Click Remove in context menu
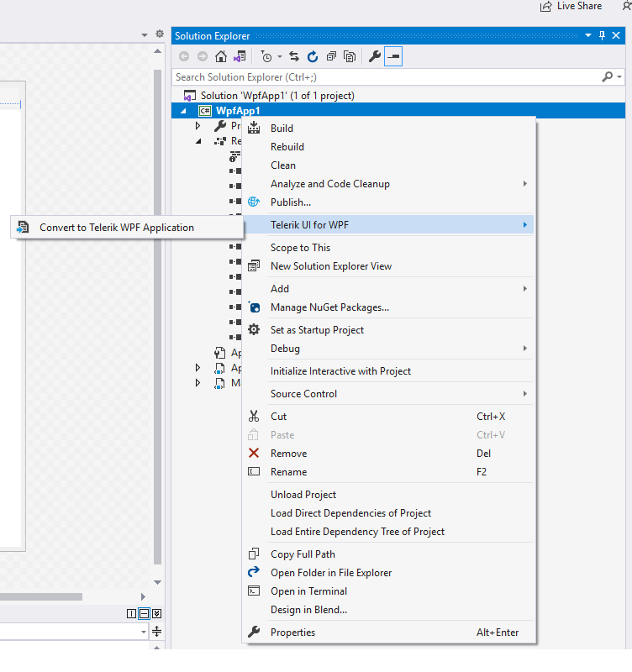 (x=387, y=453)
